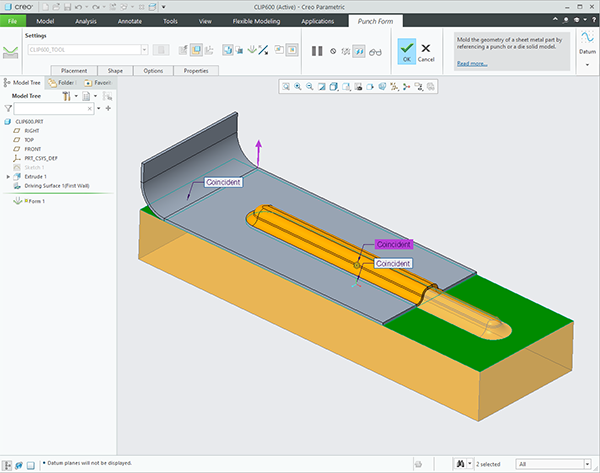Cancel the Punch Form feature
This screenshot has height=473, width=600.
[426, 52]
